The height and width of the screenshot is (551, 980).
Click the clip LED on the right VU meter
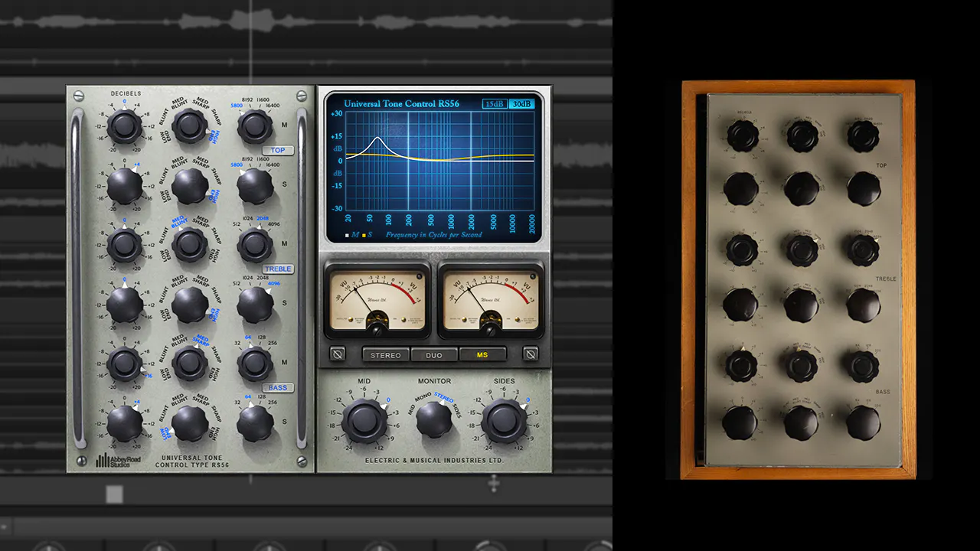pyautogui.click(x=531, y=275)
